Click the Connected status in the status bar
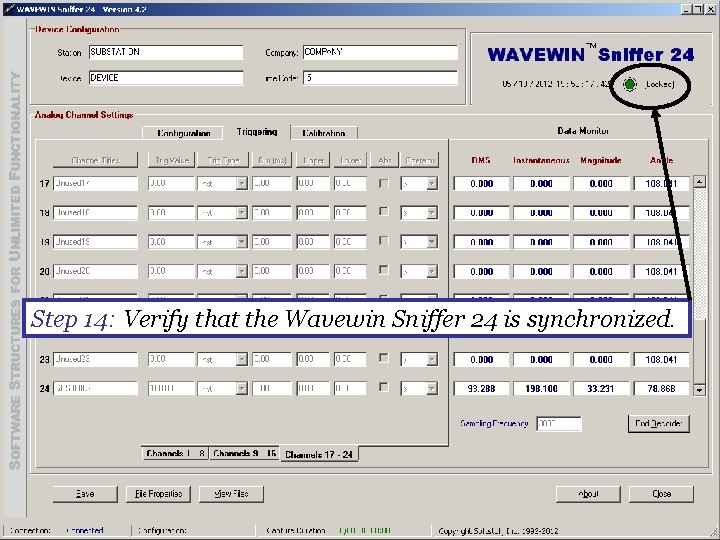The width and height of the screenshot is (720, 540). [x=84, y=530]
